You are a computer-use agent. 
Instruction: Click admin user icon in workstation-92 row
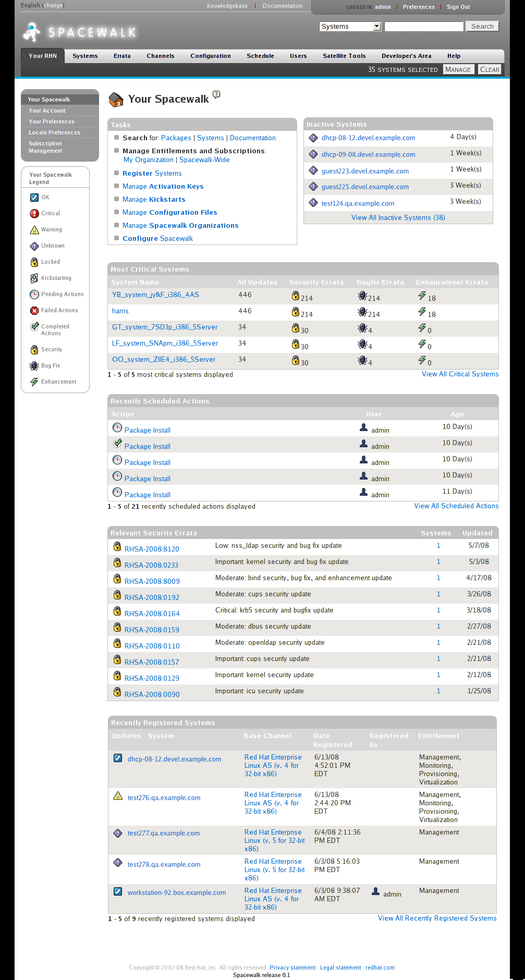(x=375, y=891)
